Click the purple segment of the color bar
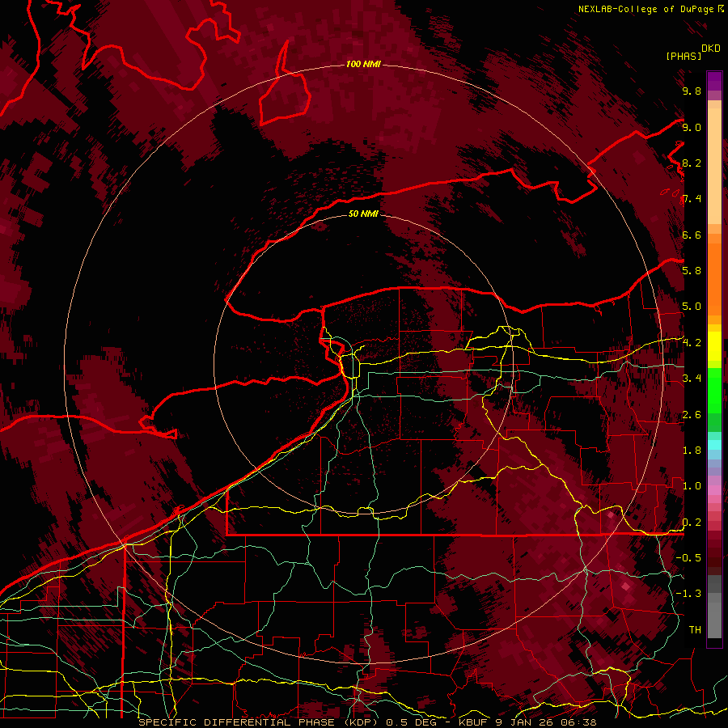The width and height of the screenshot is (728, 728). click(714, 81)
